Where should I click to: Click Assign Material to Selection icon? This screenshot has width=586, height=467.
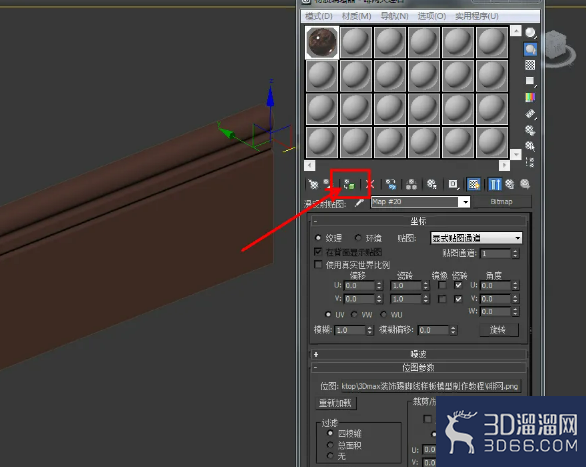pos(349,184)
